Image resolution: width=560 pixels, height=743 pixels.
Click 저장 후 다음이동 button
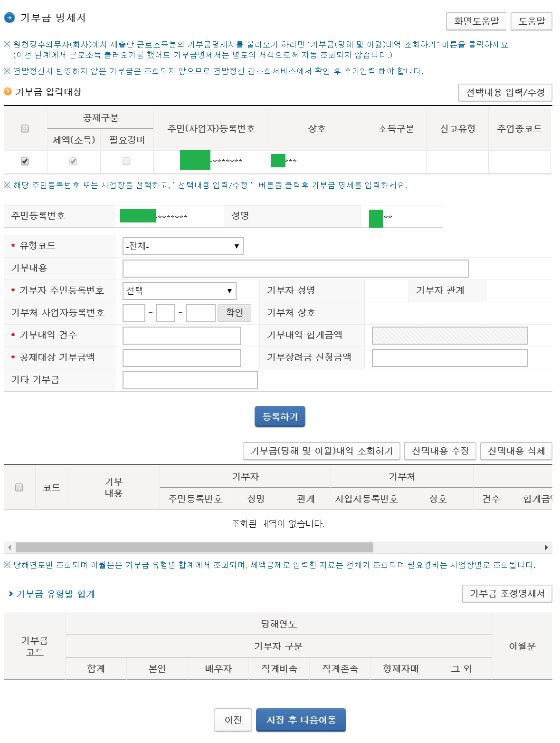pos(301,720)
